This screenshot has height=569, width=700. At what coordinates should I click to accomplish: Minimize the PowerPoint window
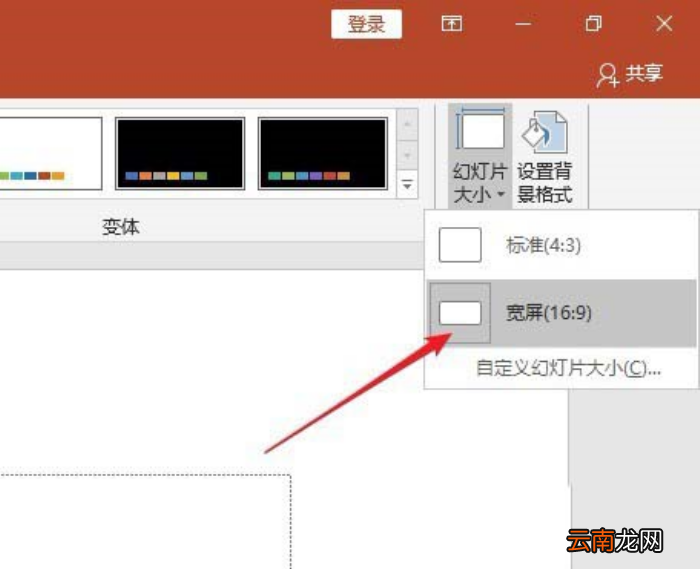(523, 24)
